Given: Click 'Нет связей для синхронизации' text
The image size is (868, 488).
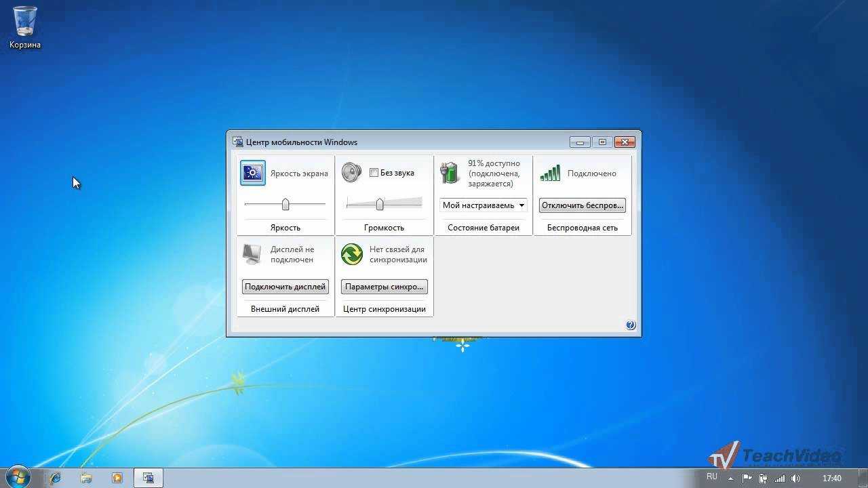Looking at the screenshot, I should click(398, 254).
